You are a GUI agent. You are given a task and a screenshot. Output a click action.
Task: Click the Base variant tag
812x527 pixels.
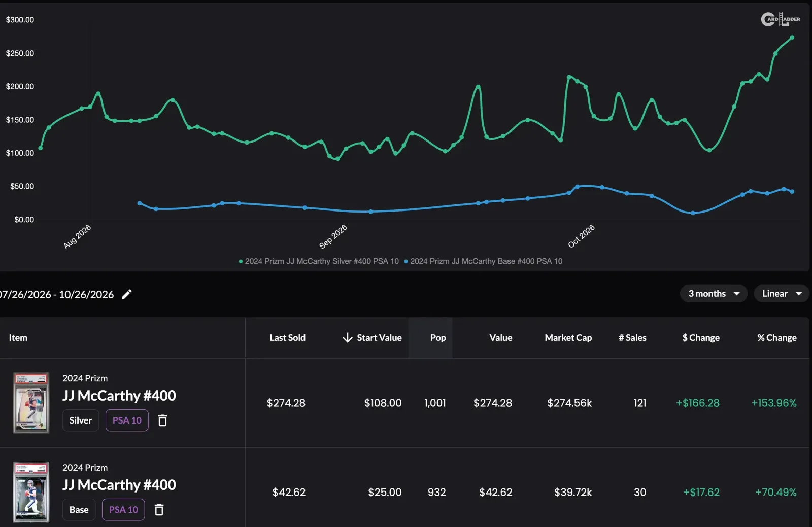(79, 510)
